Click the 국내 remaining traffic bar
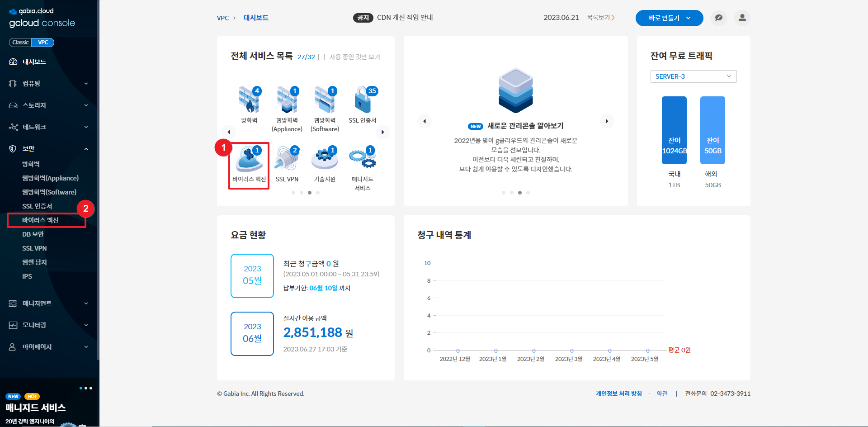The width and height of the screenshot is (868, 427). [x=674, y=130]
